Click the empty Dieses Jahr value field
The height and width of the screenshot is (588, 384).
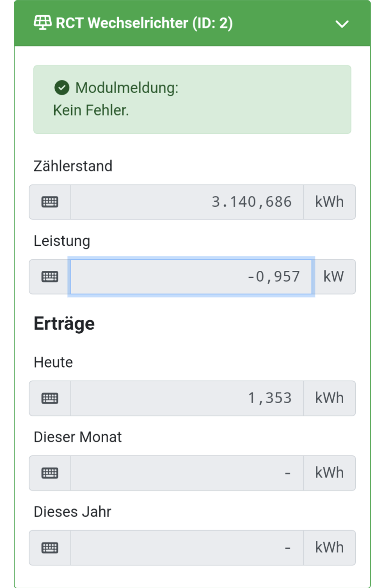pos(187,548)
